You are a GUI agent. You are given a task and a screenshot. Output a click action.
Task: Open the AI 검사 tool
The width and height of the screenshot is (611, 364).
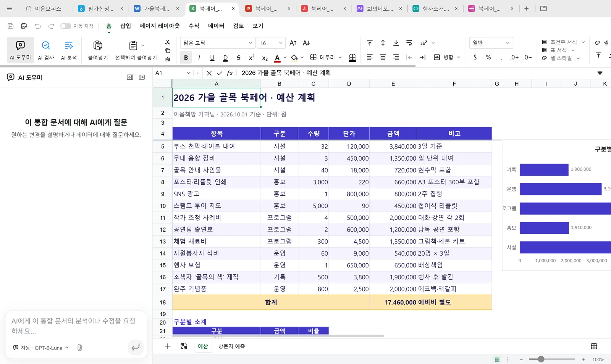point(46,50)
